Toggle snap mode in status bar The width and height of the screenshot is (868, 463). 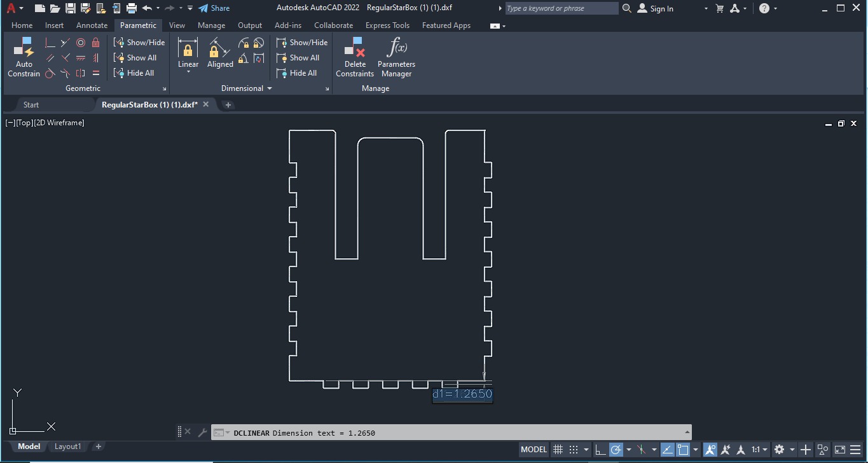coord(573,450)
